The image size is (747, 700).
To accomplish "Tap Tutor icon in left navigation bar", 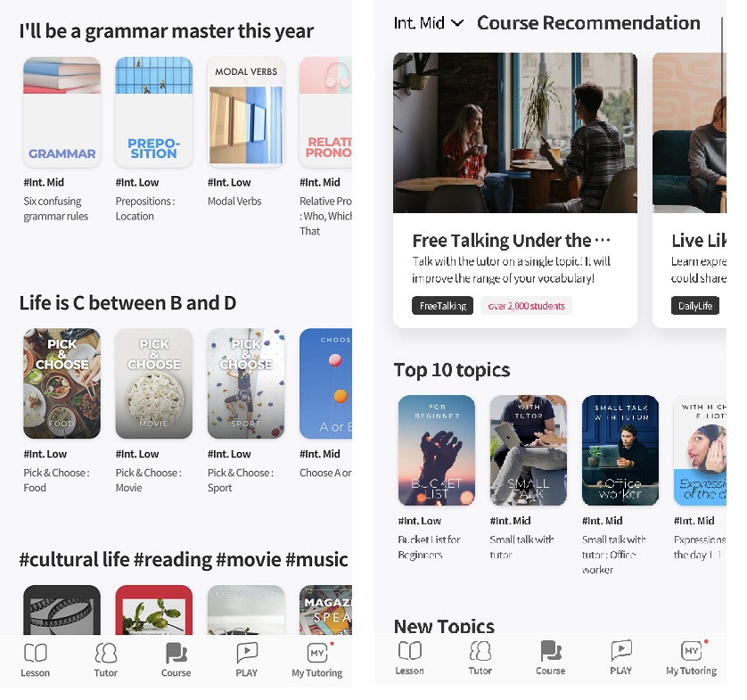I will 105,660.
